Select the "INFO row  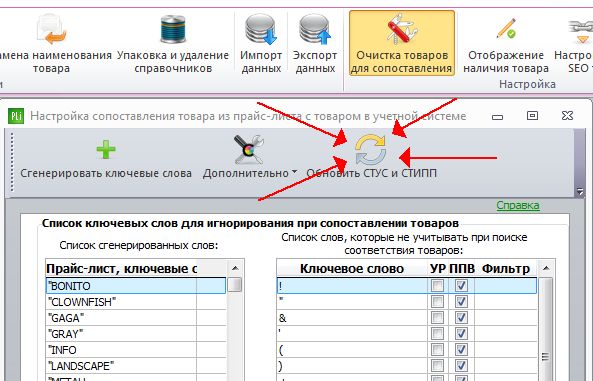(136, 350)
